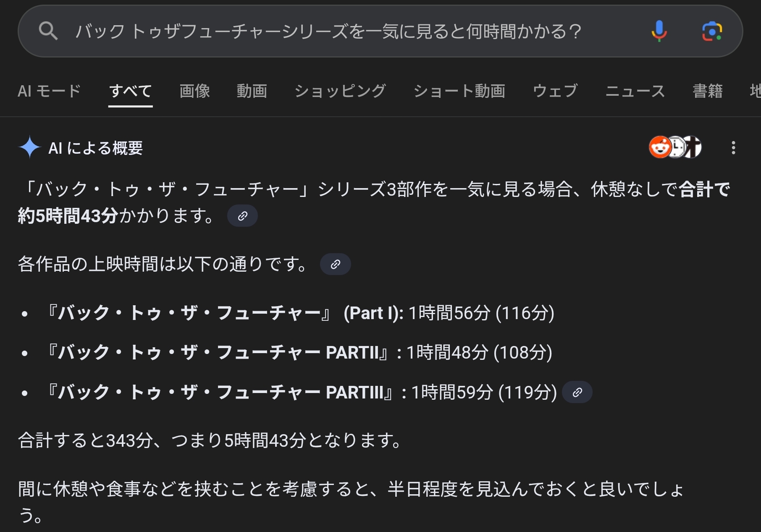The width and height of the screenshot is (761, 532).
Task: Open the ショート動画 tab
Action: (x=459, y=91)
